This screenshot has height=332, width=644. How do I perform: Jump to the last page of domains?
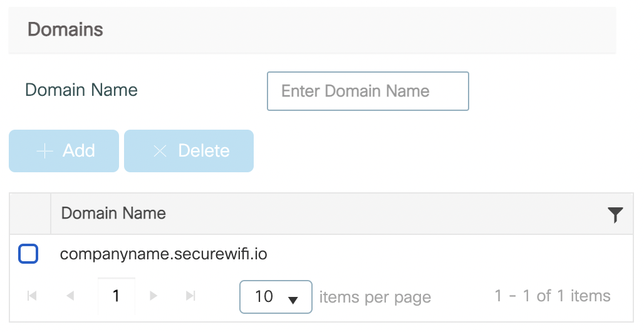click(x=190, y=296)
